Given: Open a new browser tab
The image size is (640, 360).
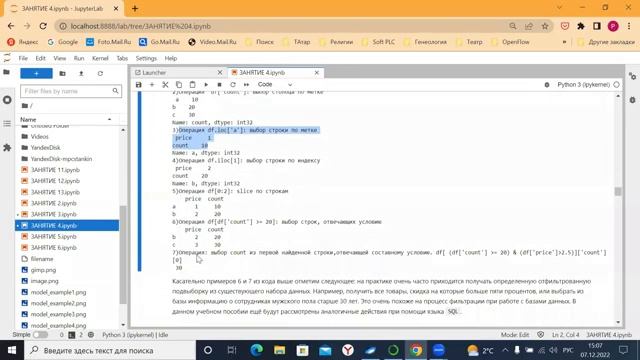Looking at the screenshot, I should pos(135,8).
